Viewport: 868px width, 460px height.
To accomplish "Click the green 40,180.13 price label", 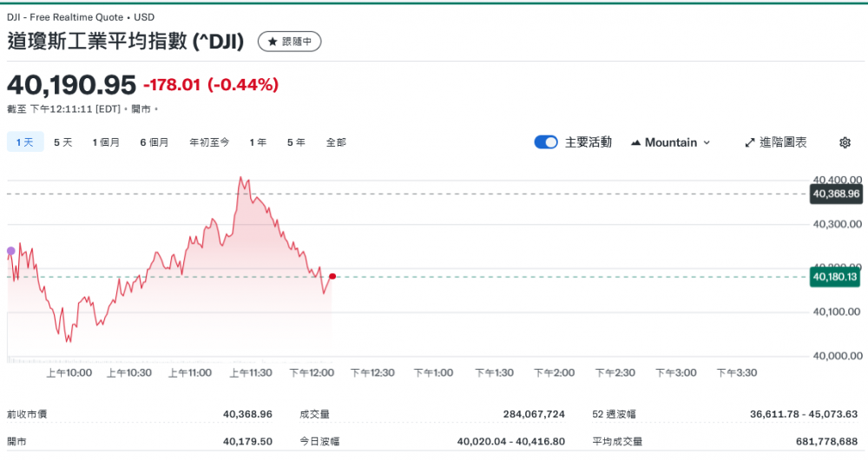I will point(835,277).
